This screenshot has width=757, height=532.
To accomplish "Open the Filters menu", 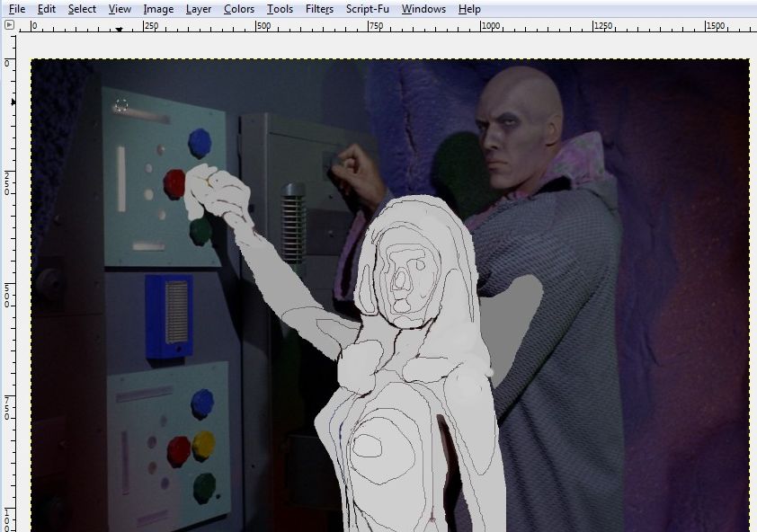I will tap(319, 9).
